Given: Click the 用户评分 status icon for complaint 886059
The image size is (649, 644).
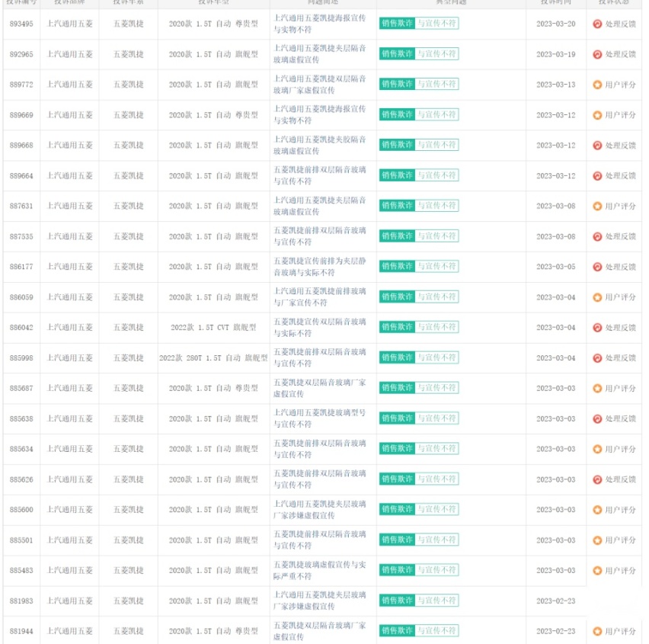Looking at the screenshot, I should (x=597, y=297).
